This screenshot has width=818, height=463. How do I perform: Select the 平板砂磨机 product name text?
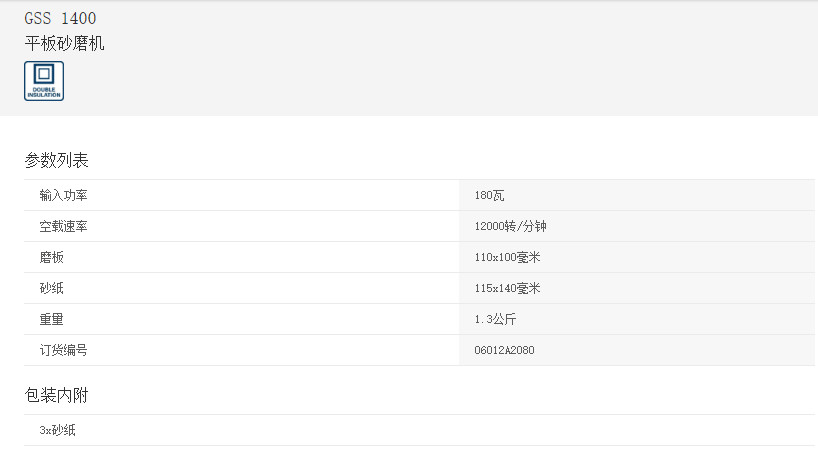point(64,43)
